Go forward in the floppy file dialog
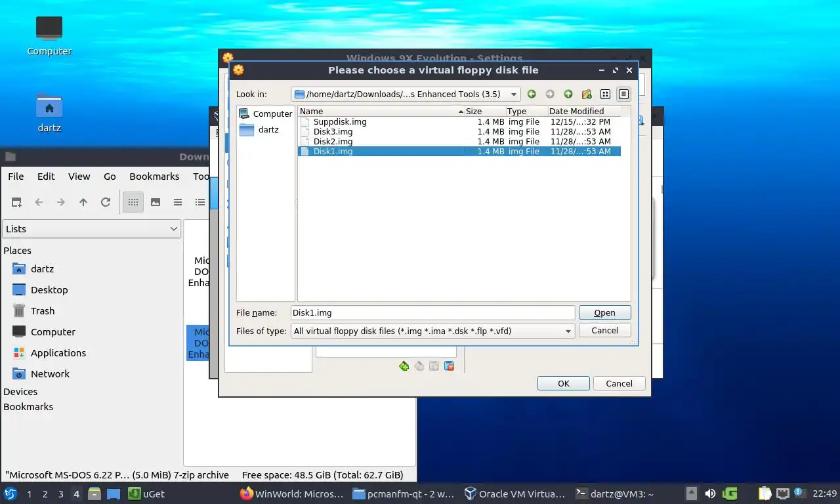840x504 pixels. [550, 94]
